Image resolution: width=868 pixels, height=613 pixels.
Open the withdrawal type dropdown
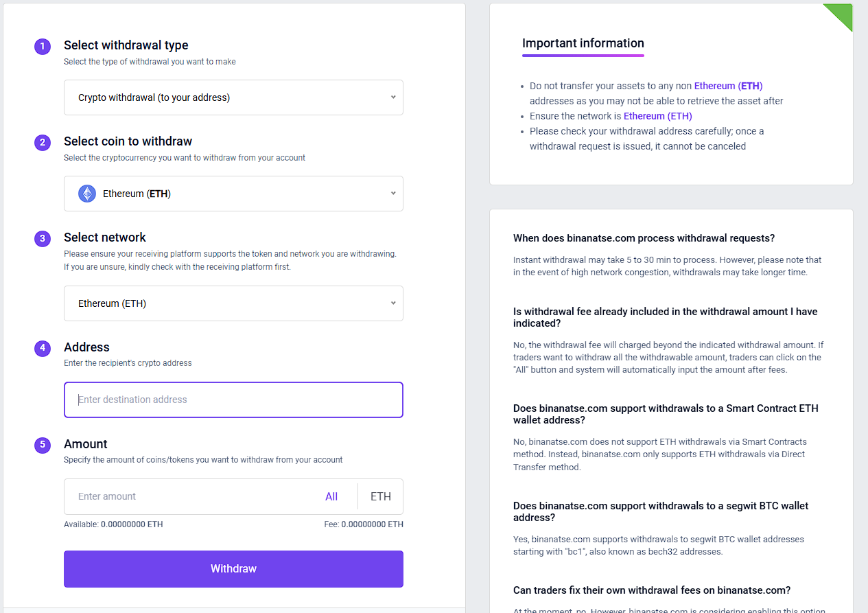[233, 97]
